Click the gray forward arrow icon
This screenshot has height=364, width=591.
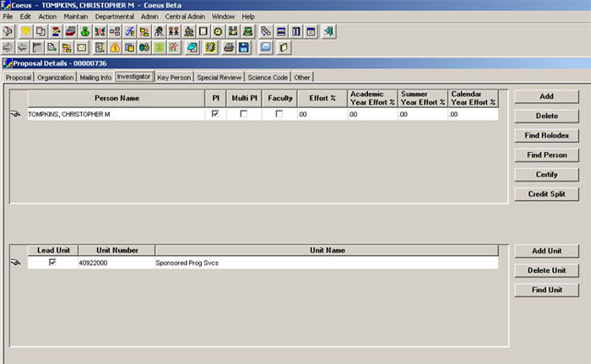[8, 47]
